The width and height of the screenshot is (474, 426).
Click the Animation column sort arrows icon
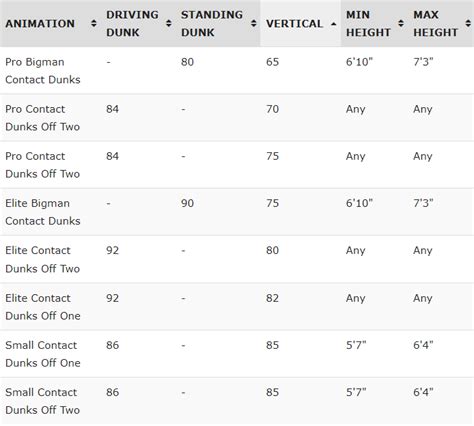click(94, 24)
